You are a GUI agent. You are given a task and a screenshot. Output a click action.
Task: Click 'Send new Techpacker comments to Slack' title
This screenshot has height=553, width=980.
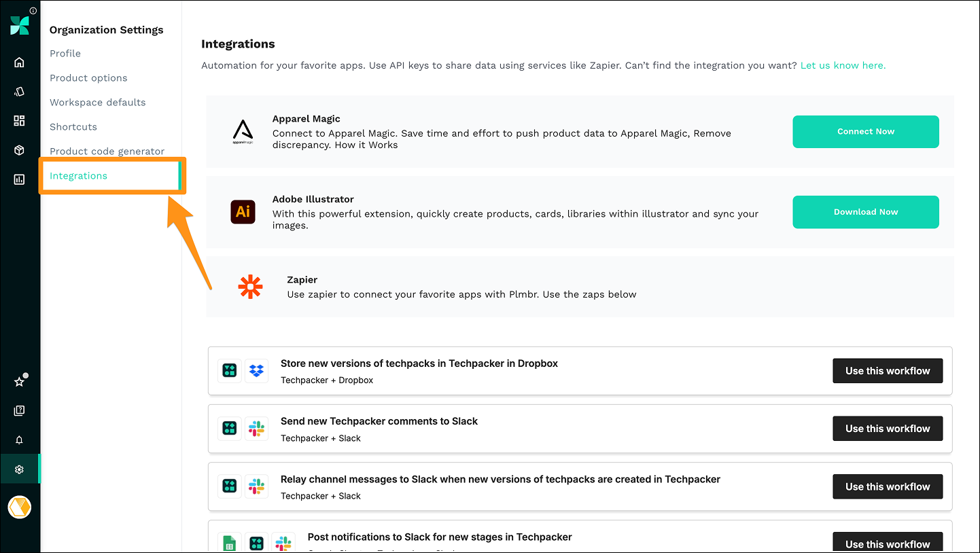(379, 421)
